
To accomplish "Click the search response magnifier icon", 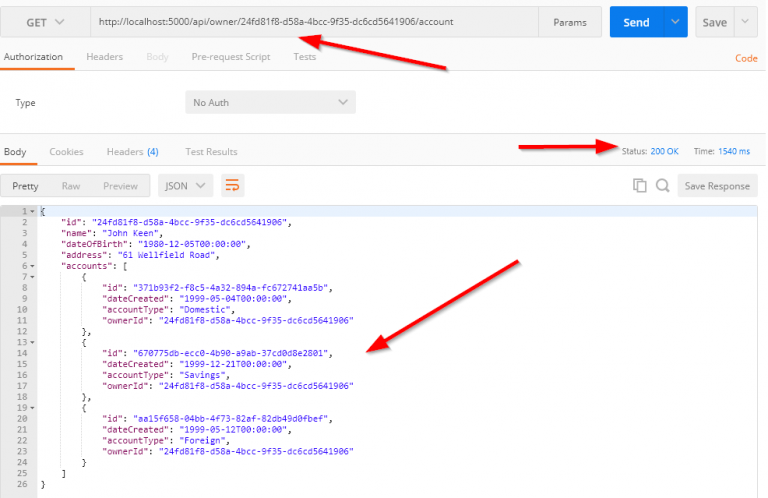I will 662,185.
